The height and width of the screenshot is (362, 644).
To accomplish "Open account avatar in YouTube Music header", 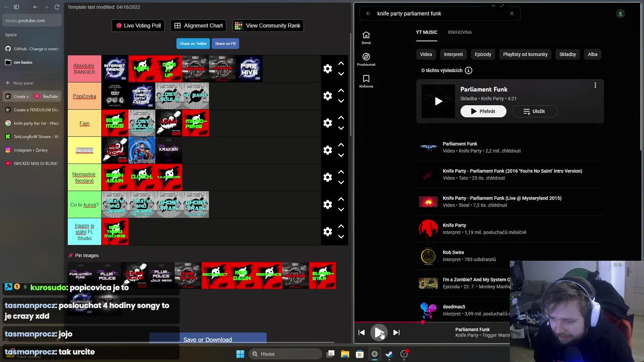I will pos(620,14).
